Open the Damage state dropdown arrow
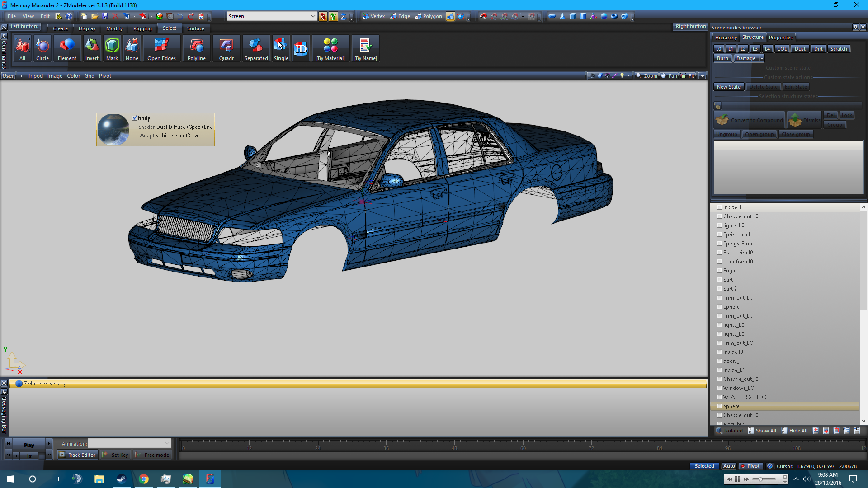 (762, 58)
